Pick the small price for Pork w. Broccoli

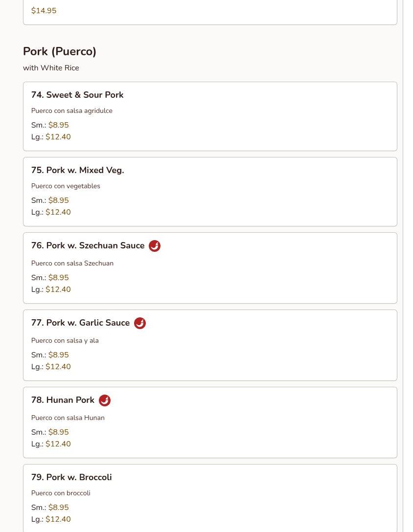pyautogui.click(x=58, y=508)
